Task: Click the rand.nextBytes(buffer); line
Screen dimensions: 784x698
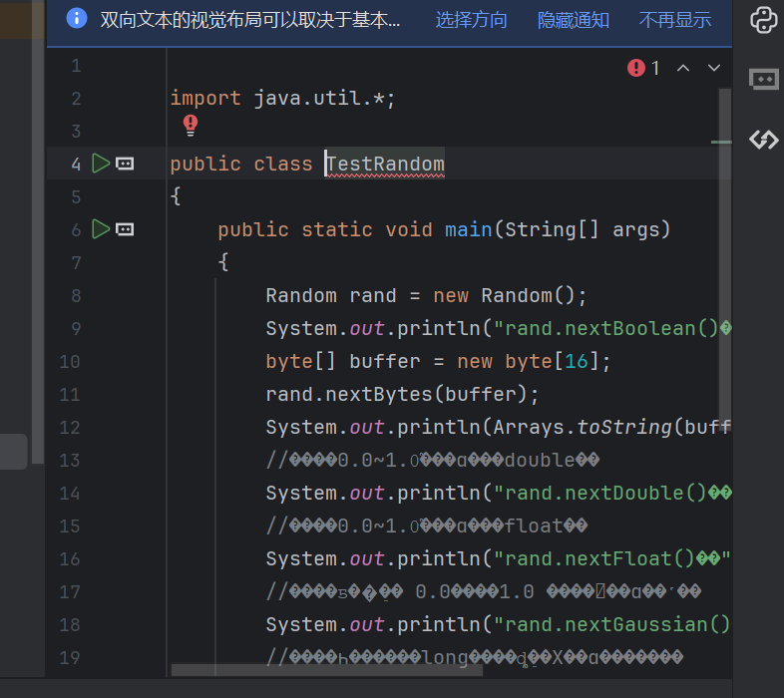Action: point(402,395)
